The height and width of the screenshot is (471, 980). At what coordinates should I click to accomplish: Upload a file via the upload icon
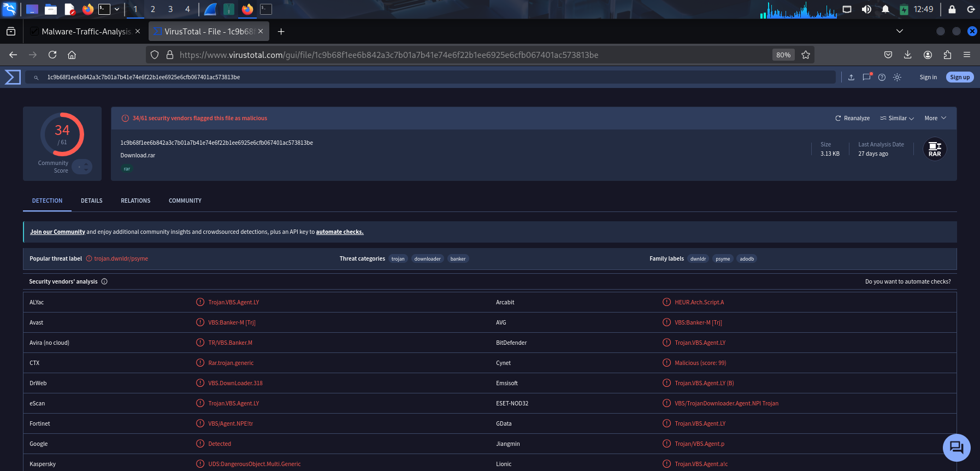coord(851,78)
